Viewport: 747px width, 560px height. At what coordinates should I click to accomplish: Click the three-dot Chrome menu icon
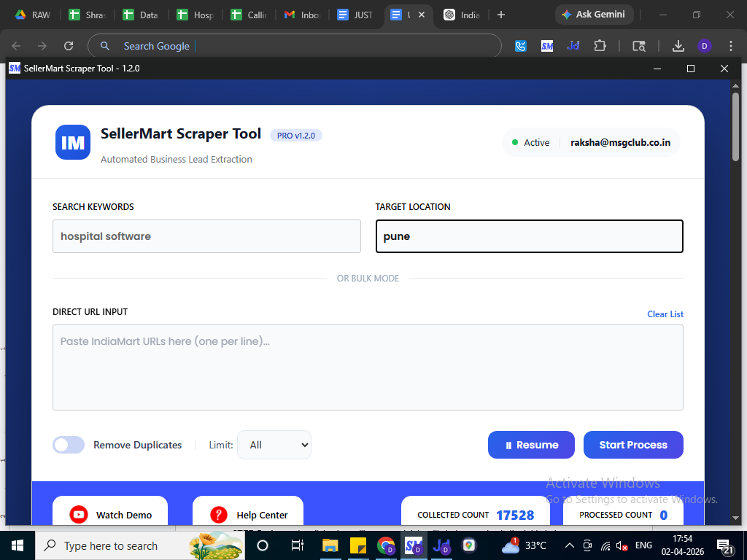point(730,46)
